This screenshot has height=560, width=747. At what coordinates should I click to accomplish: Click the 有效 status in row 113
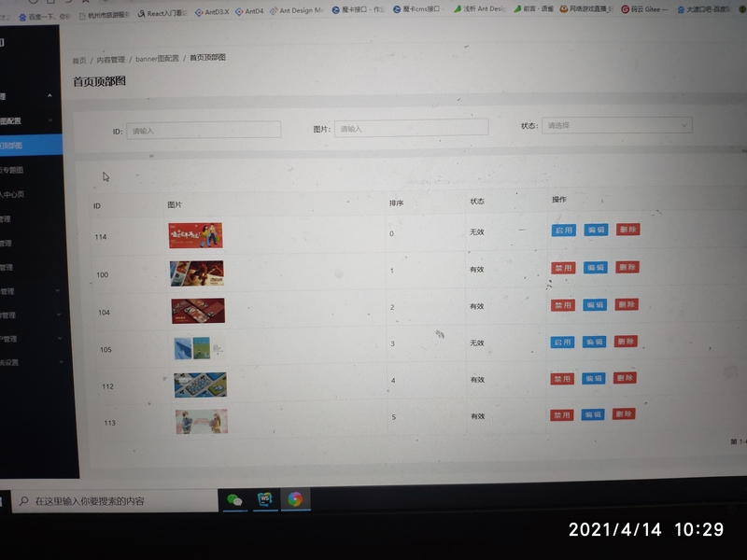[x=478, y=416]
